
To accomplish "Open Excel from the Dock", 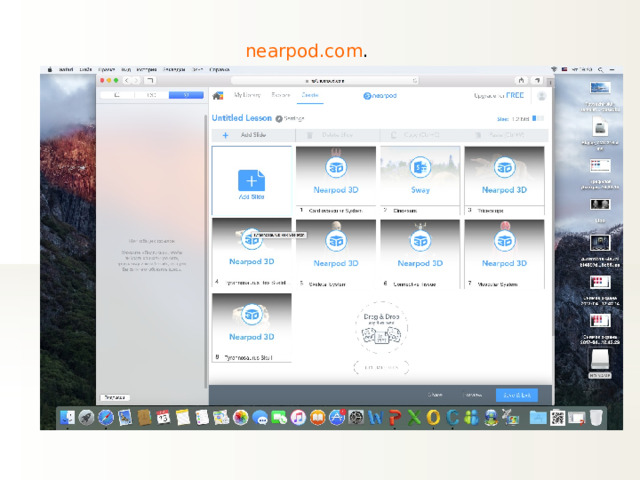I will tap(414, 418).
